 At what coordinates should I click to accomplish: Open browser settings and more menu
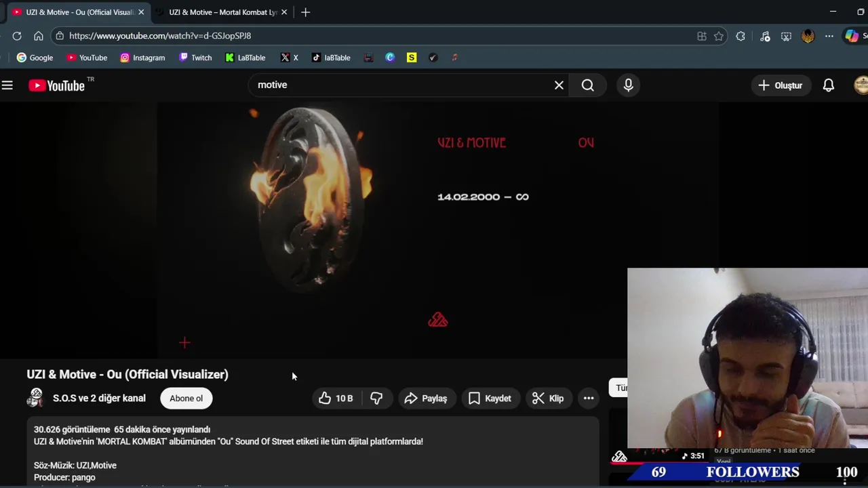click(x=829, y=36)
